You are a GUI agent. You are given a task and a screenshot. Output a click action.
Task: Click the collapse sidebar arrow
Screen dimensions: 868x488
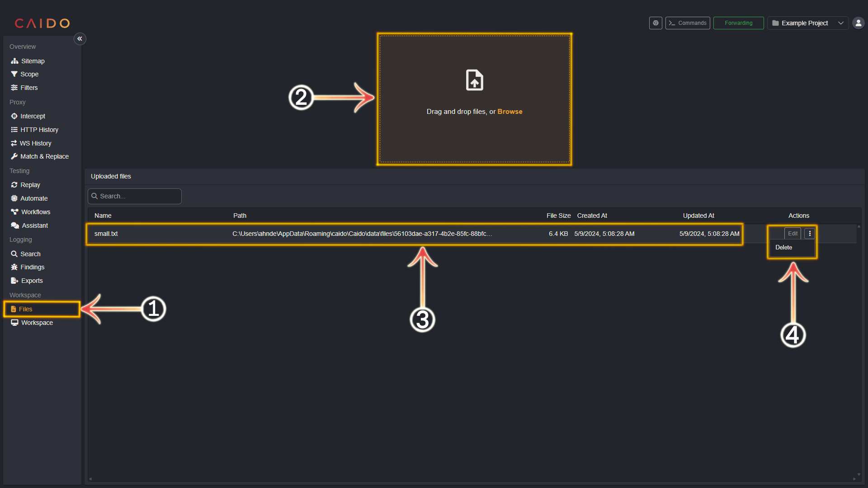pos(80,39)
